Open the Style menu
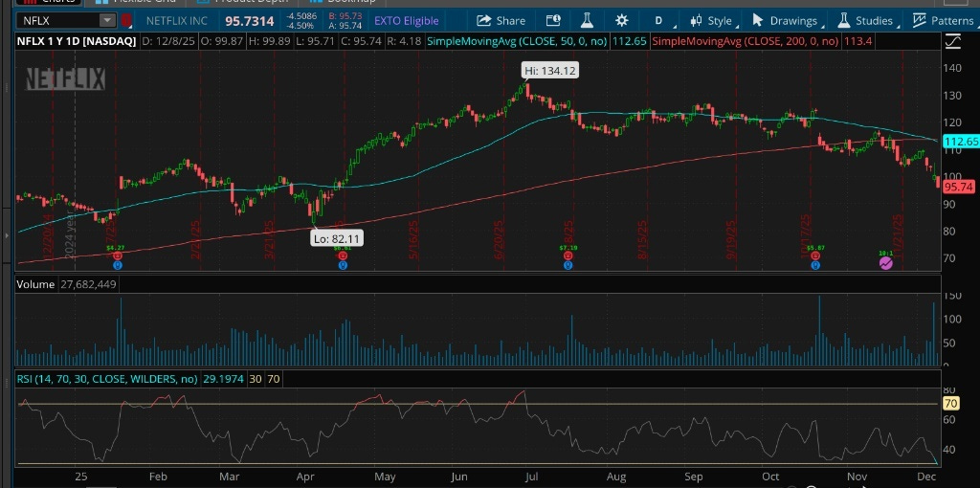 pos(713,21)
